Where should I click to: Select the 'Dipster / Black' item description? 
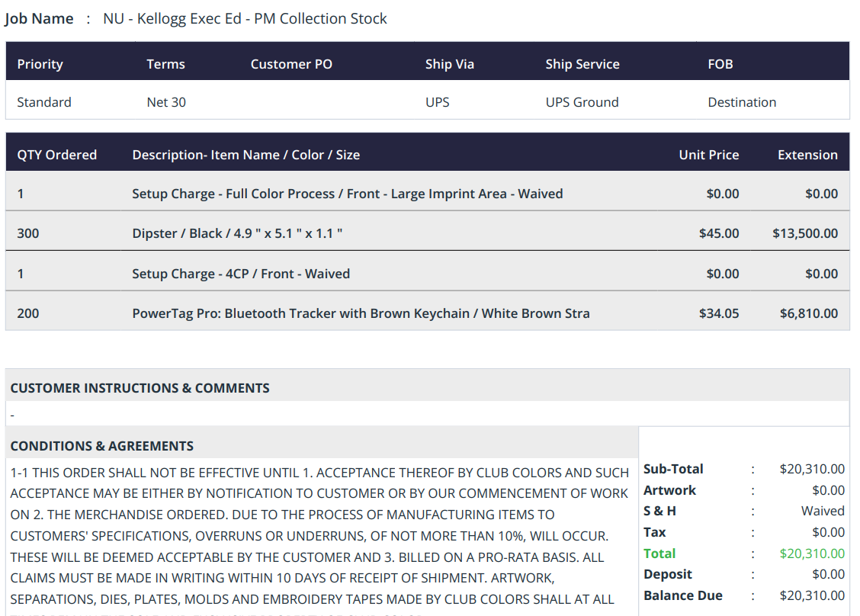(237, 233)
